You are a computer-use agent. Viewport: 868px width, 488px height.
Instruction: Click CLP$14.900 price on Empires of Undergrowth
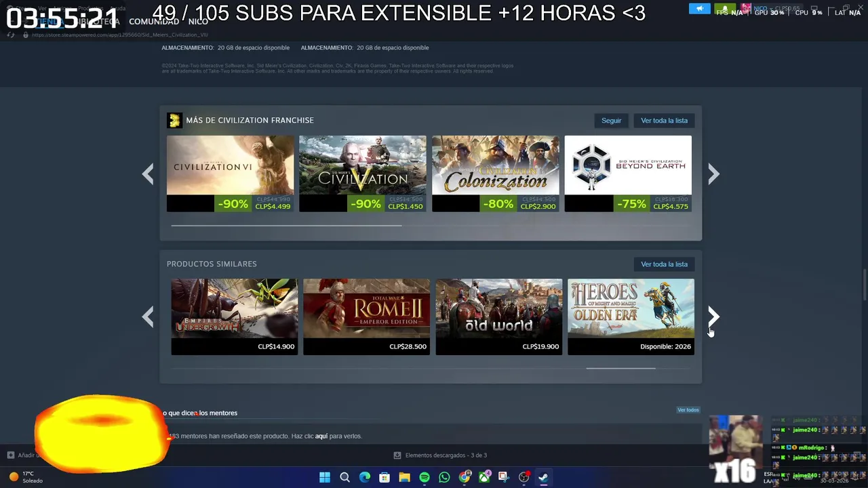click(276, 346)
